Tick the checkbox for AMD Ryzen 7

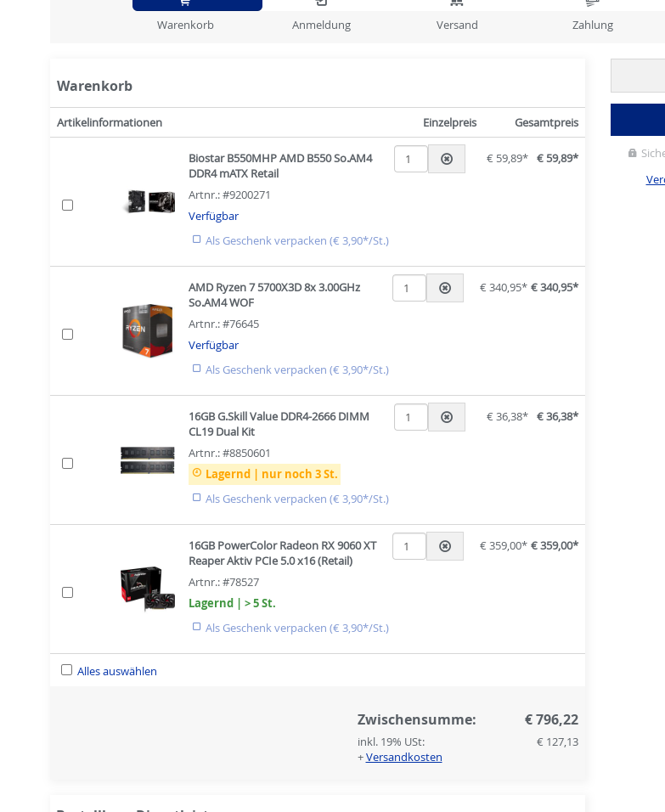(x=67, y=334)
